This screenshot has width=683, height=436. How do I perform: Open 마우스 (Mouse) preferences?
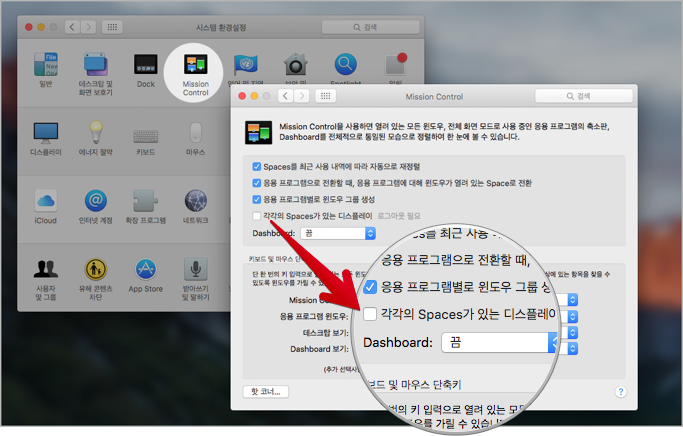pyautogui.click(x=196, y=133)
